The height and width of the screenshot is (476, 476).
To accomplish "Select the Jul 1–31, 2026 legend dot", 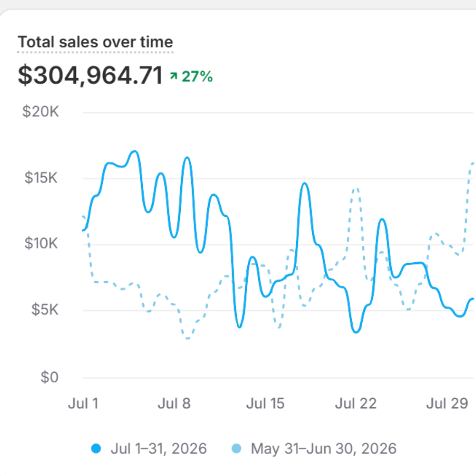I will pyautogui.click(x=96, y=449).
